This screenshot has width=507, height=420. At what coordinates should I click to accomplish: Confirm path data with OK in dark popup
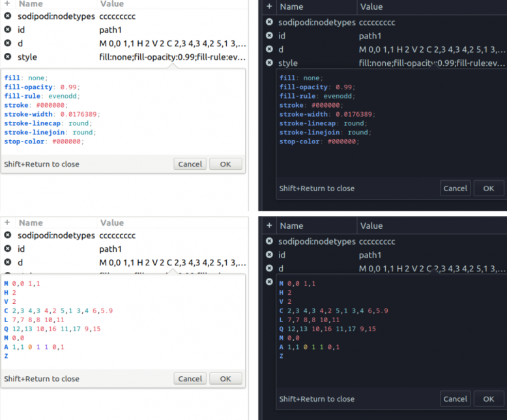pyautogui.click(x=488, y=398)
